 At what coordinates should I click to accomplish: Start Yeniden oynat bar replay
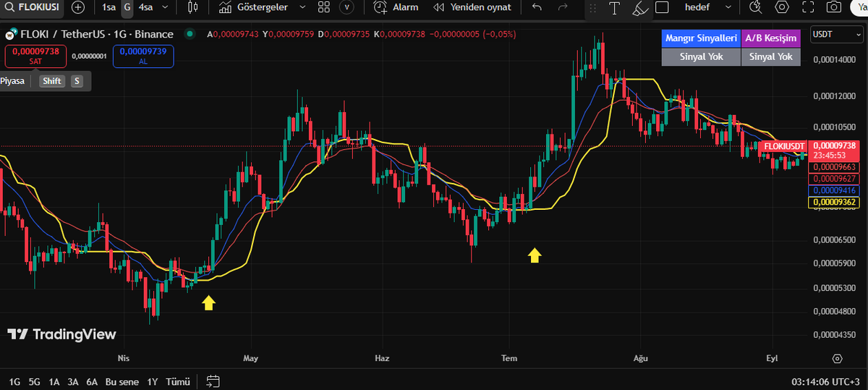pos(472,7)
